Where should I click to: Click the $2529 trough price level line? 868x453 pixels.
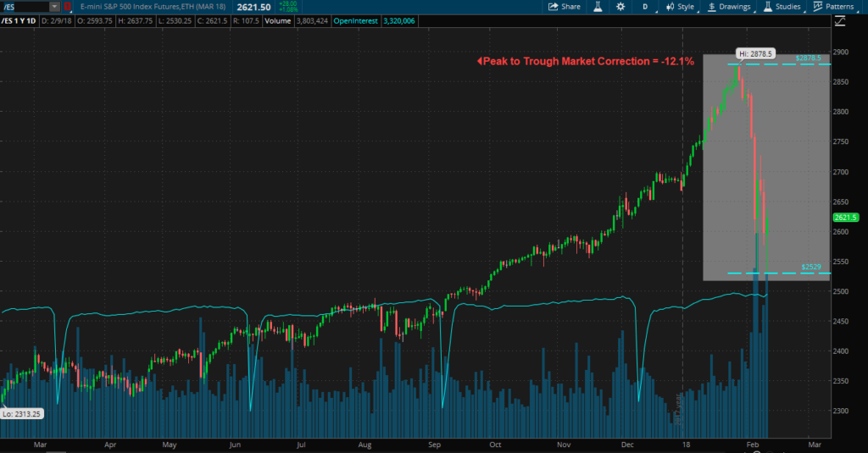click(779, 273)
